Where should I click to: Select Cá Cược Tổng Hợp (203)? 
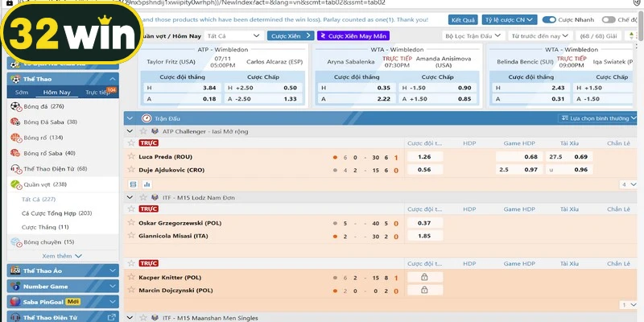coord(56,213)
